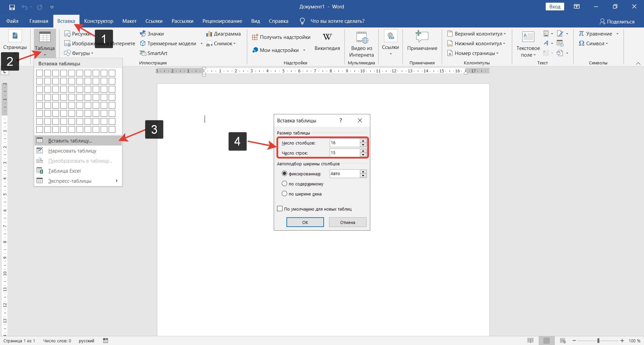Click Отмена in the dialog
This screenshot has height=345, width=644.
[x=347, y=222]
